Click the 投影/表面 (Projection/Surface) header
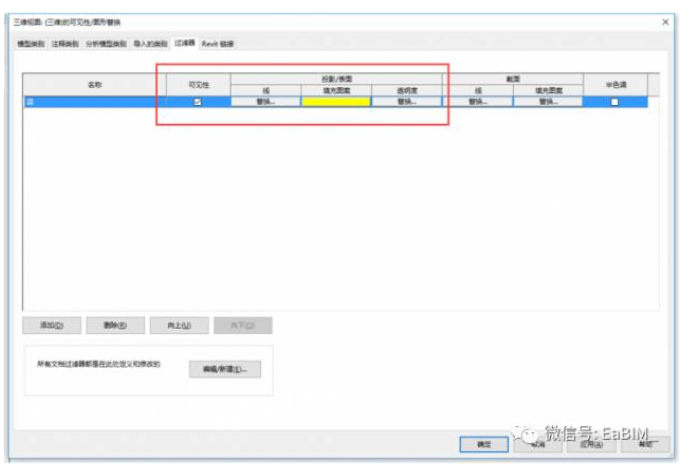 337,79
